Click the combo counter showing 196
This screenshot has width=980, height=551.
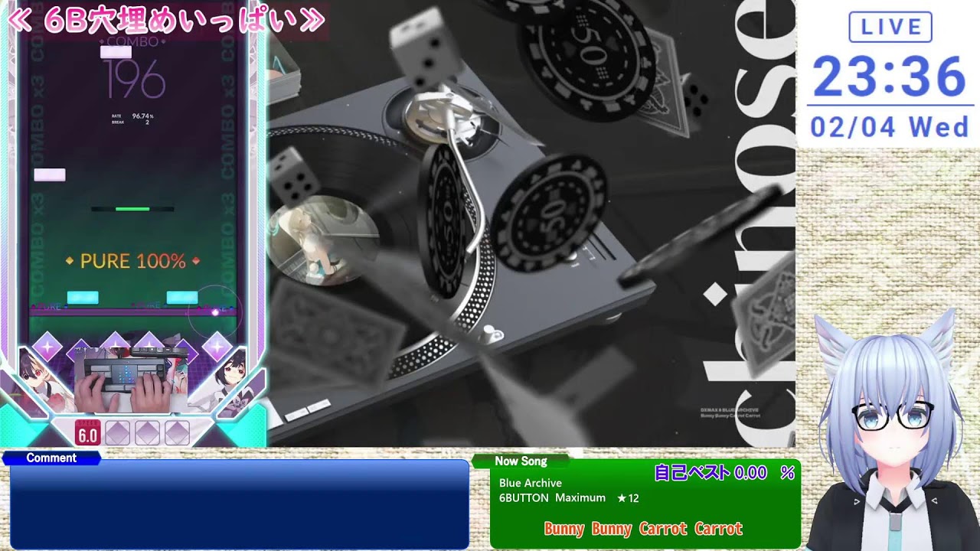tap(134, 80)
